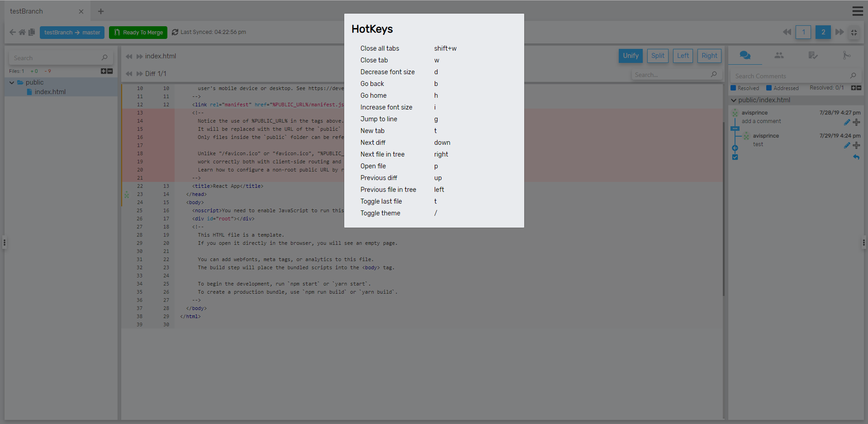Viewport: 868px width, 424px height.
Task: Select iteration 2 button
Action: [x=823, y=32]
